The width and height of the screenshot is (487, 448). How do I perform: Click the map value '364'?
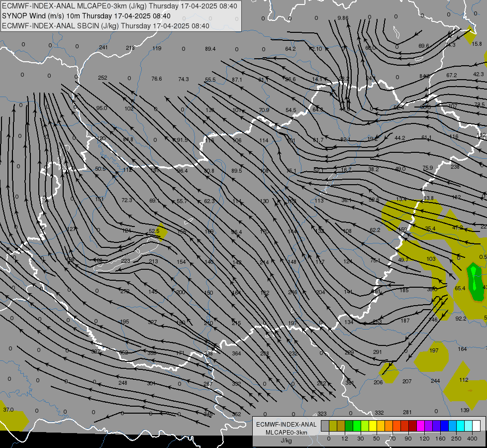click(236, 353)
